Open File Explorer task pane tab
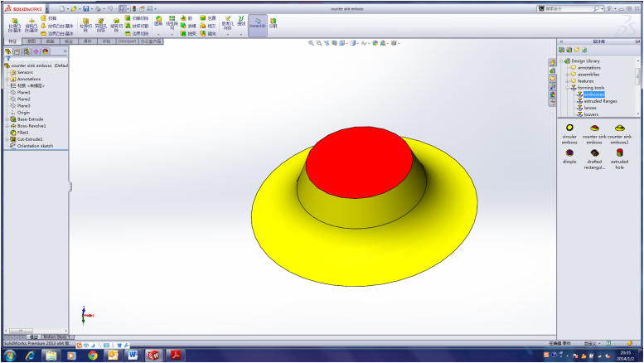The image size is (644, 363). 552,79
